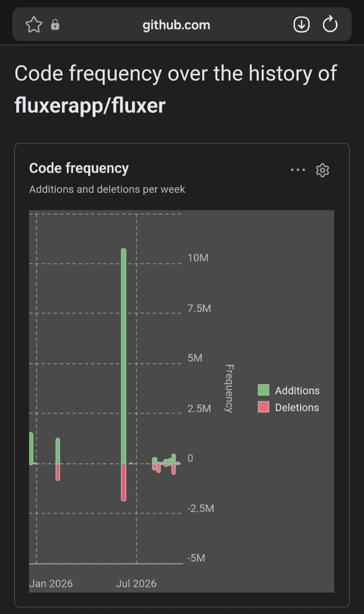Click the 10M axis tick label
364x614 pixels.
pyautogui.click(x=198, y=258)
